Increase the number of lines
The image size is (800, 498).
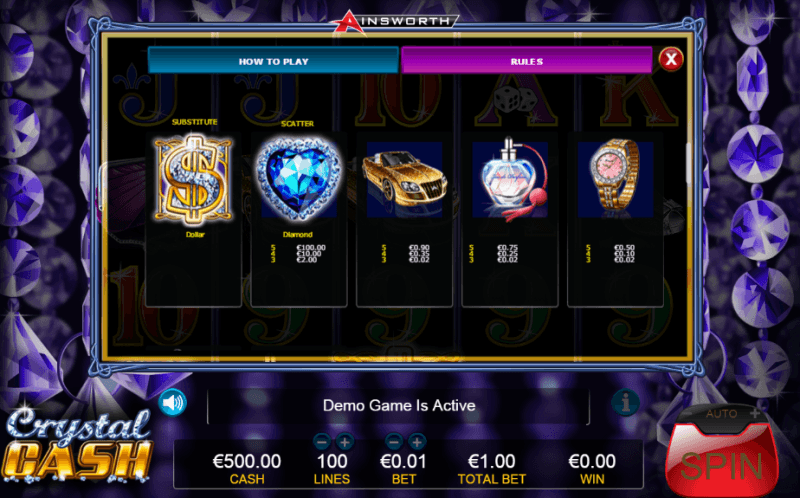[x=345, y=440]
